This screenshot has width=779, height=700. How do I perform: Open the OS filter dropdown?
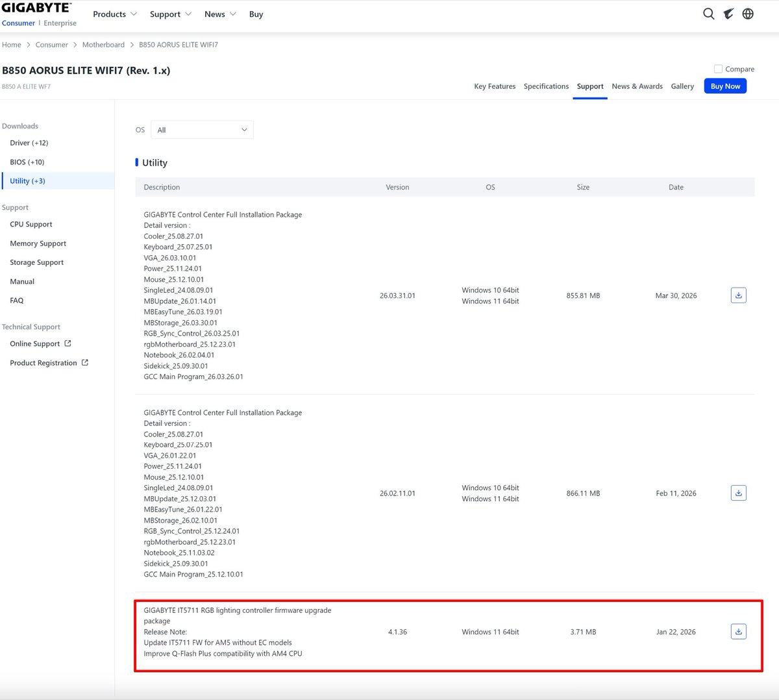click(x=202, y=130)
